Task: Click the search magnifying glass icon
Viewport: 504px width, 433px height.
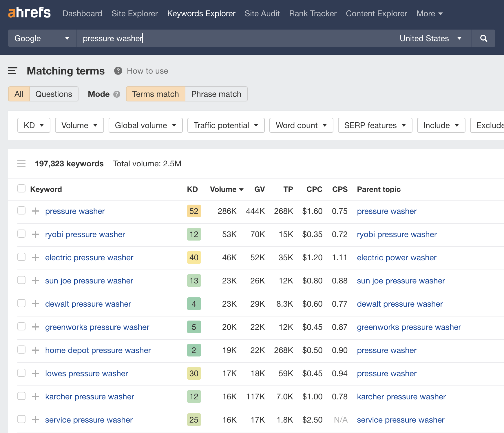Action: click(483, 38)
